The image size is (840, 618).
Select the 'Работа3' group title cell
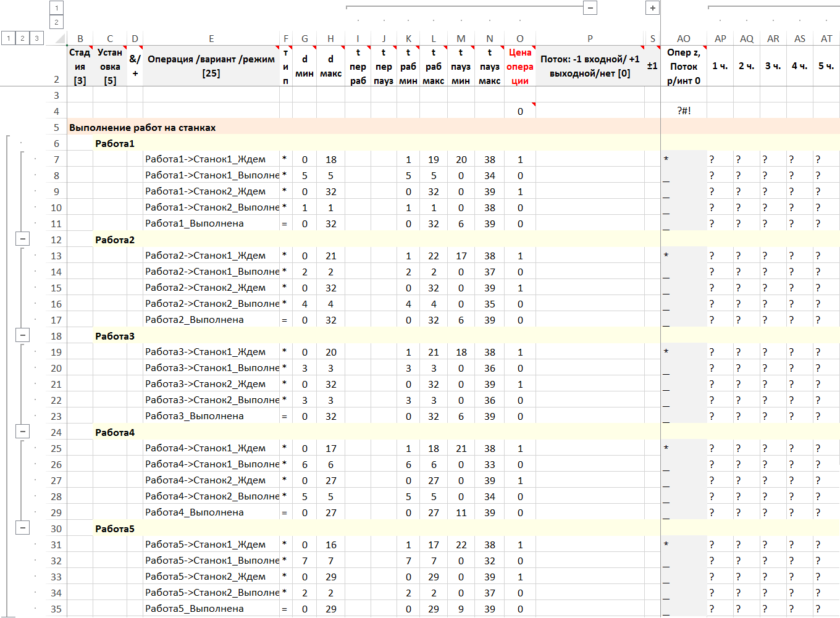click(x=115, y=336)
